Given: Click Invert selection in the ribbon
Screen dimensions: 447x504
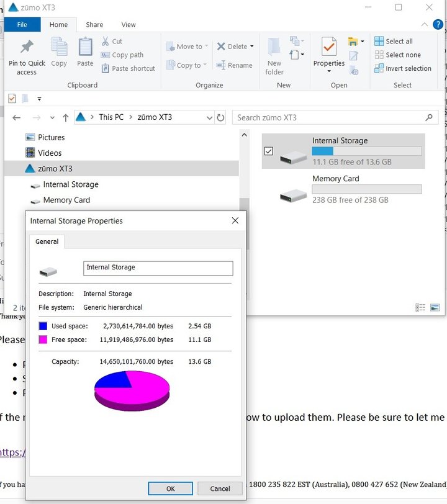Looking at the screenshot, I should 403,68.
